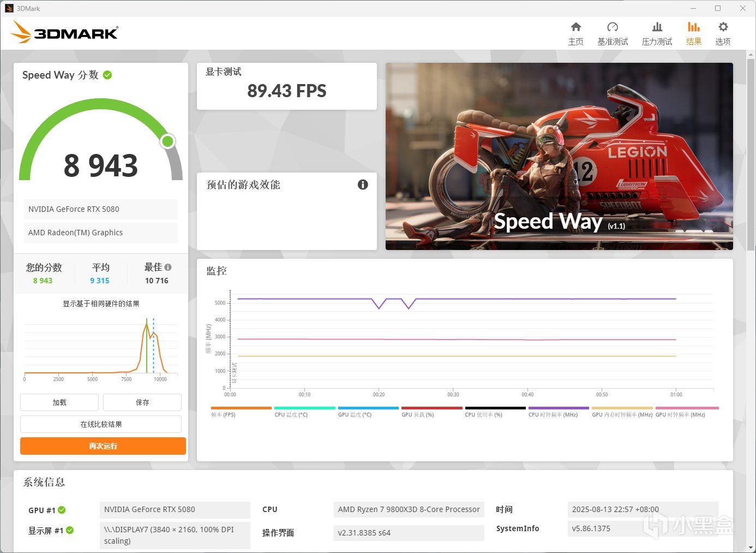Click the AMD Radeon(TM) Graphics row

click(101, 233)
